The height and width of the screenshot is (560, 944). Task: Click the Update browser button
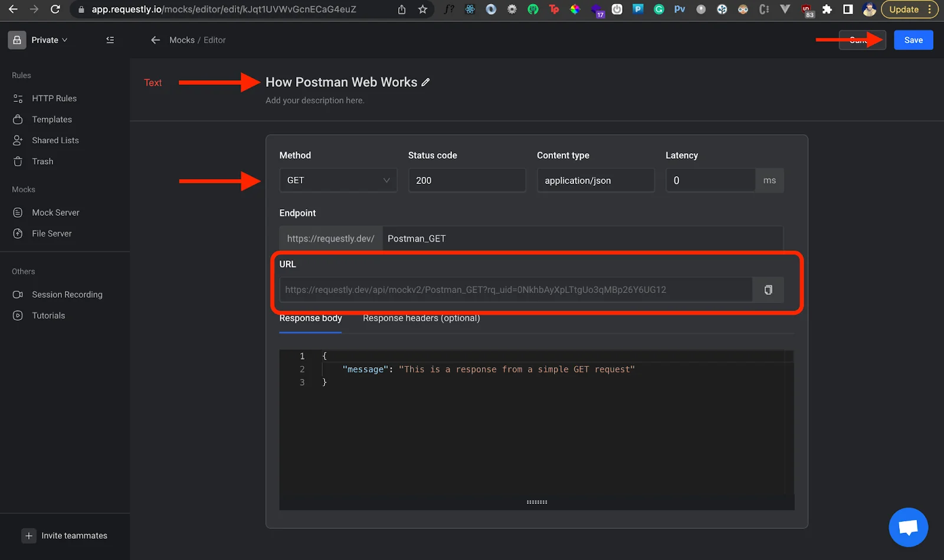pos(904,9)
